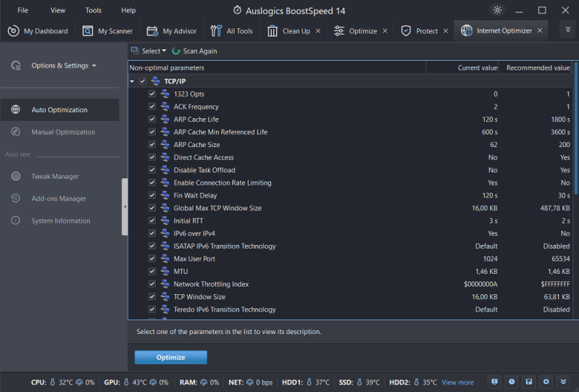Image resolution: width=579 pixels, height=392 pixels.
Task: Uncheck the TCP/IP group checkbox
Action: (x=143, y=81)
